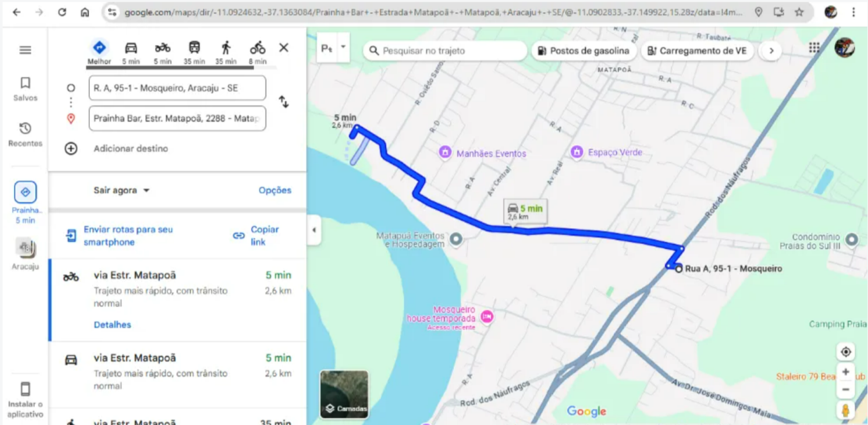Viewport: 868px width, 425px height.
Task: Open route Opções
Action: 275,190
